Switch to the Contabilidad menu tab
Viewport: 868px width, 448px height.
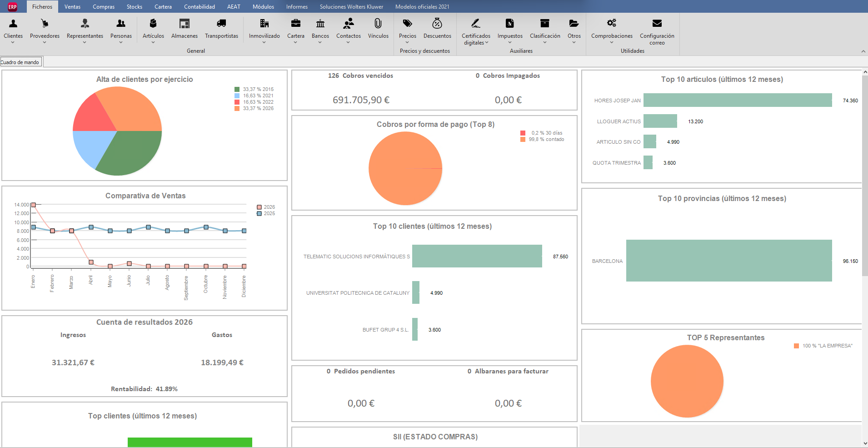[200, 7]
